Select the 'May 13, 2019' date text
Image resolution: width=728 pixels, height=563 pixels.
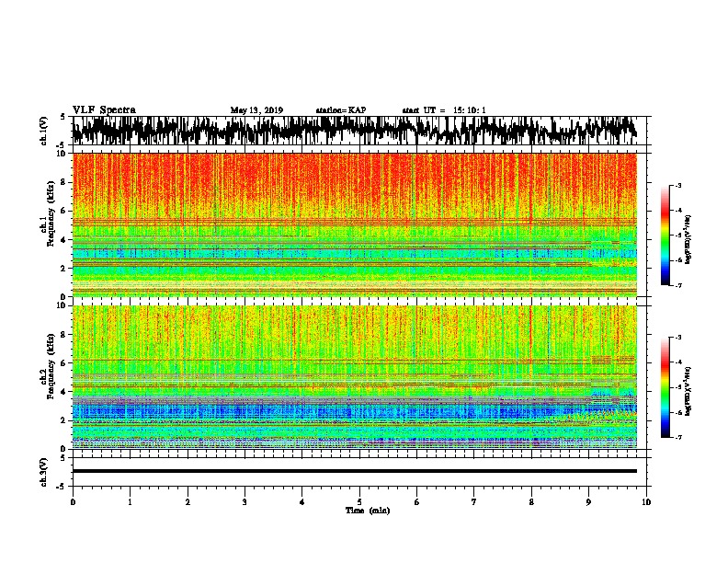tap(256, 110)
